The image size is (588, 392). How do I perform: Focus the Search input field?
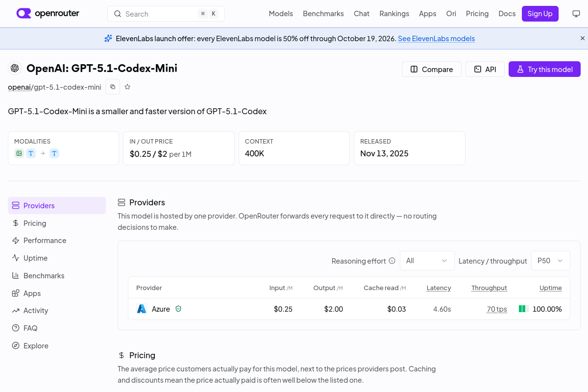coord(166,14)
